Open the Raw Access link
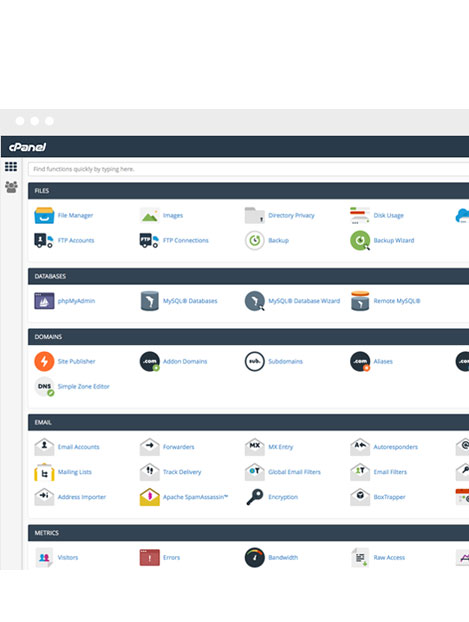Viewport: 469px width, 622px height. pos(389,558)
